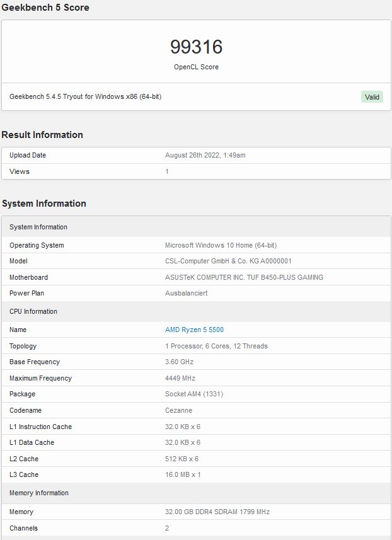Click the green Valid badge
This screenshot has width=392, height=540.
pyautogui.click(x=372, y=97)
